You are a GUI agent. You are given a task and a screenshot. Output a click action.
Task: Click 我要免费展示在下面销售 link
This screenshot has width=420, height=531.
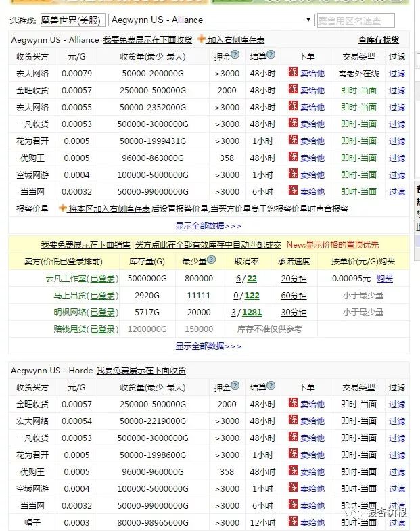pos(85,244)
